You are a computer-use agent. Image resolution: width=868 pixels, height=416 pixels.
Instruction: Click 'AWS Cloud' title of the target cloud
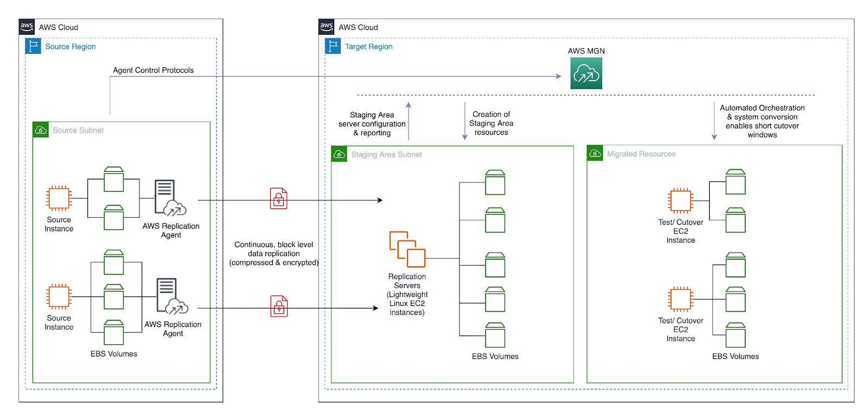(x=358, y=27)
